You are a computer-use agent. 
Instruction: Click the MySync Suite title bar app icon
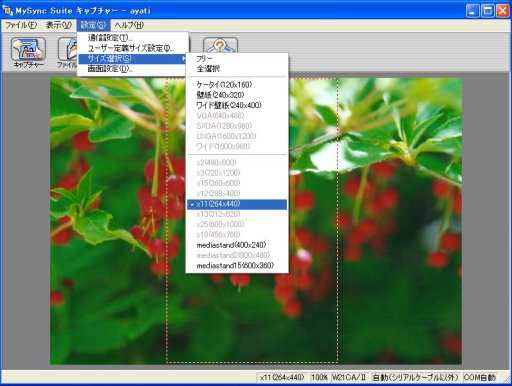(x=7, y=10)
